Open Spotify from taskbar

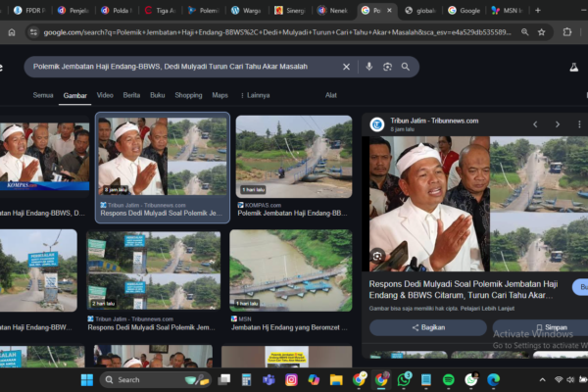point(449,380)
